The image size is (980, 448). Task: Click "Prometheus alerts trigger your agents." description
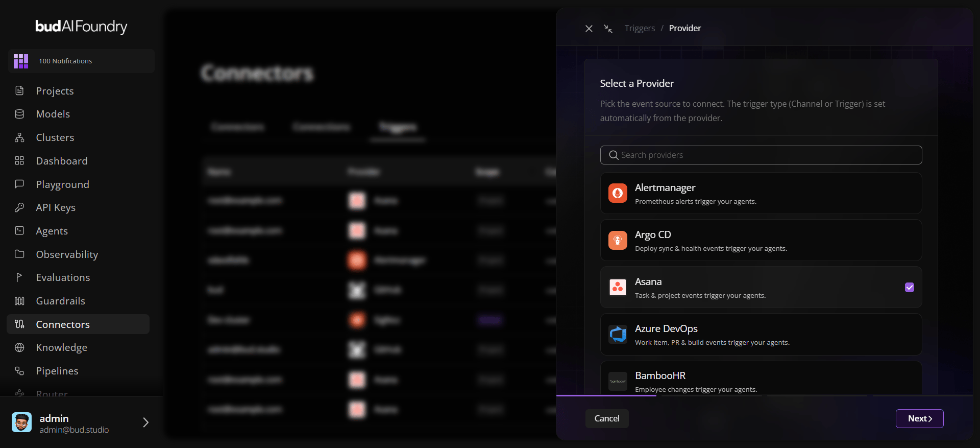coord(696,201)
